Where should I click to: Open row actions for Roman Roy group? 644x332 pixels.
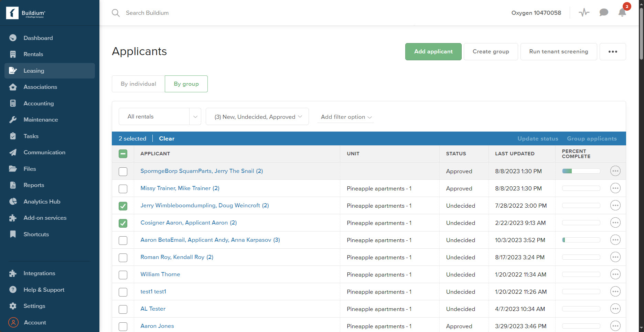(615, 257)
